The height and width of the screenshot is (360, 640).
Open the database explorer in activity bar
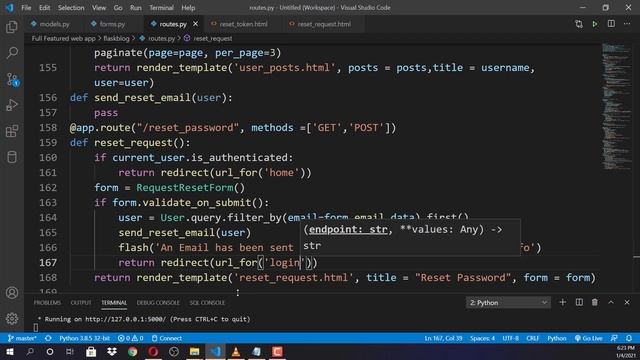(12, 157)
